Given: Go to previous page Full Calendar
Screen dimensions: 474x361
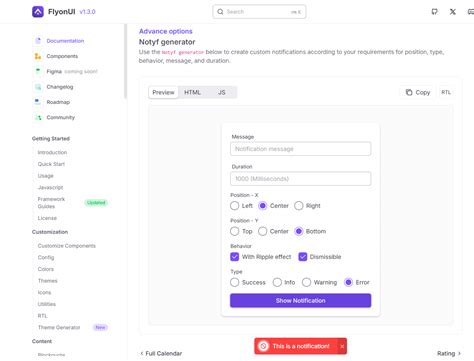Looking at the screenshot, I should [x=161, y=353].
